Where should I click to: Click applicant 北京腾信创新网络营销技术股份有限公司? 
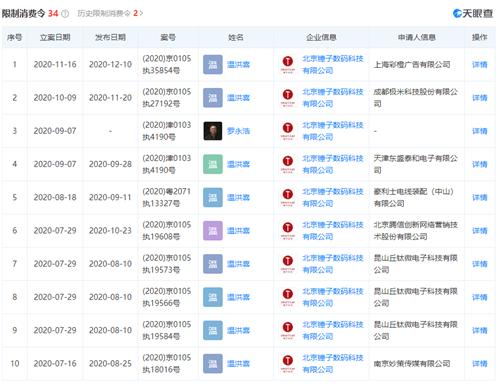[x=415, y=230]
